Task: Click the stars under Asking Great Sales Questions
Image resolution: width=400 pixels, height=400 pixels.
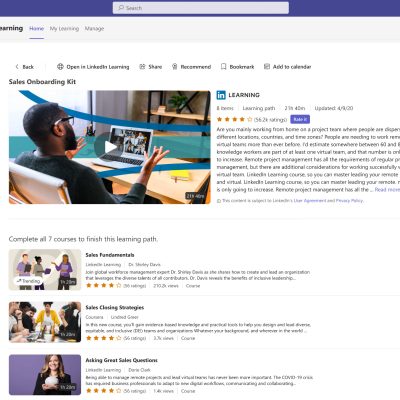Action: [x=103, y=391]
